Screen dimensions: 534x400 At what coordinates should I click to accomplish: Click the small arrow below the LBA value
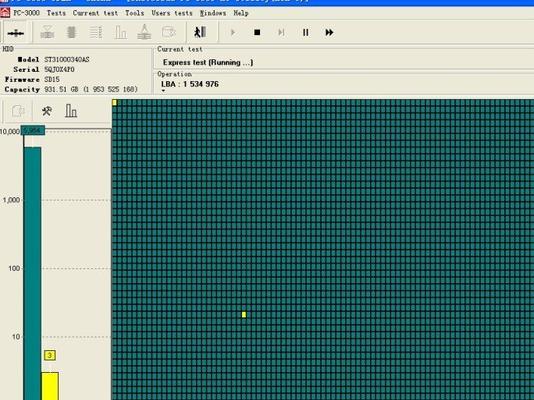pyautogui.click(x=163, y=91)
